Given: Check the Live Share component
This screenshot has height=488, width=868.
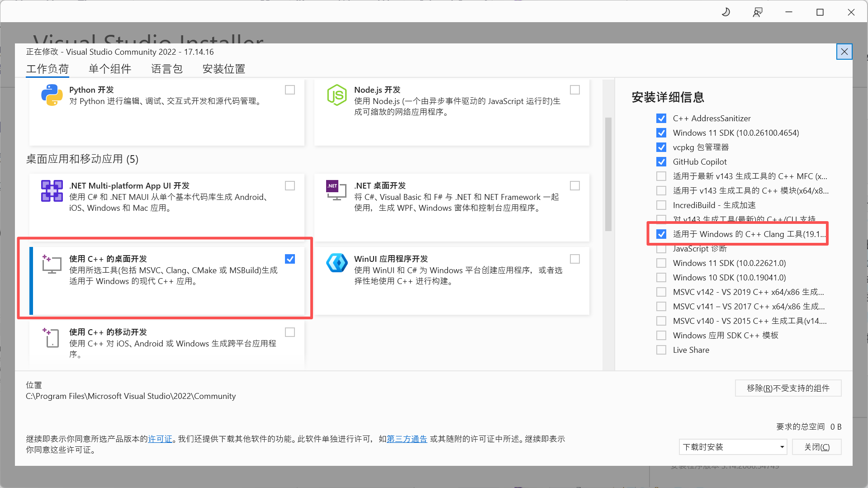Looking at the screenshot, I should click(x=661, y=350).
